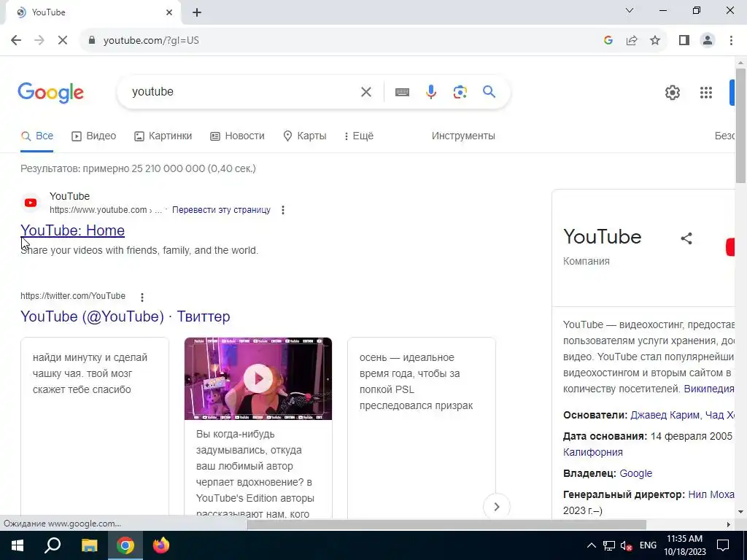Open Windows Start menu
Image resolution: width=747 pixels, height=560 pixels.
pos(18,545)
